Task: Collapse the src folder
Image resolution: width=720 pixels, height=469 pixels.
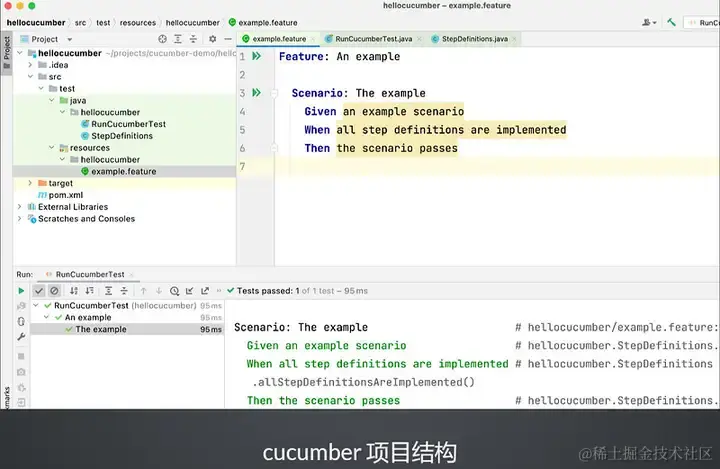Action: click(x=30, y=77)
